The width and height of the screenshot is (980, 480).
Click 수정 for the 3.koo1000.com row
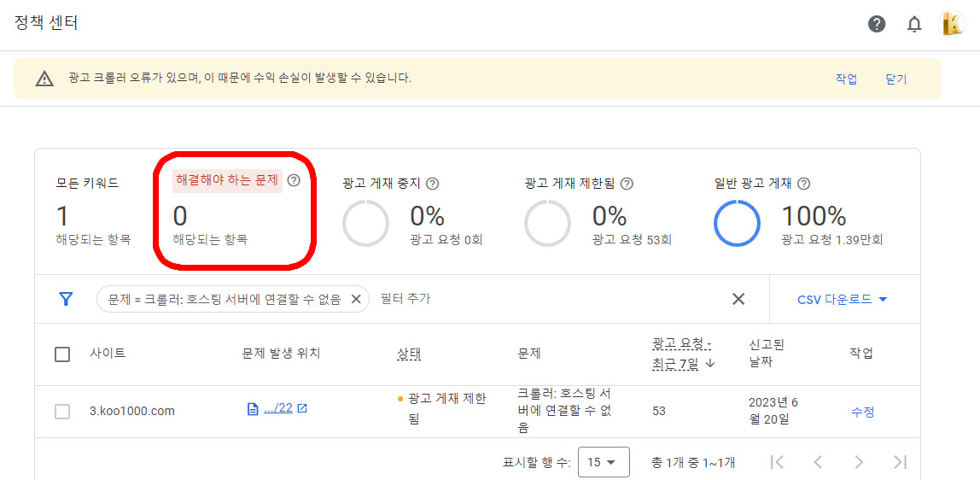(x=862, y=412)
